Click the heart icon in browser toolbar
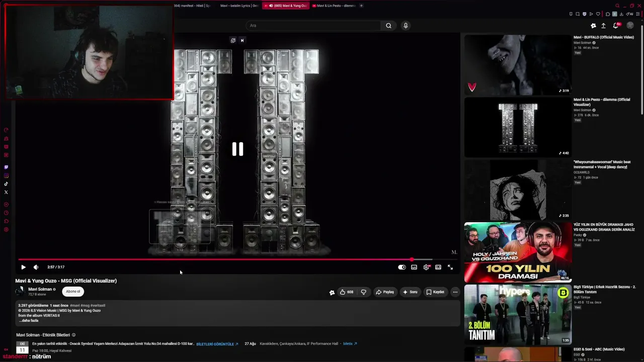This screenshot has width=644, height=362. [x=598, y=14]
